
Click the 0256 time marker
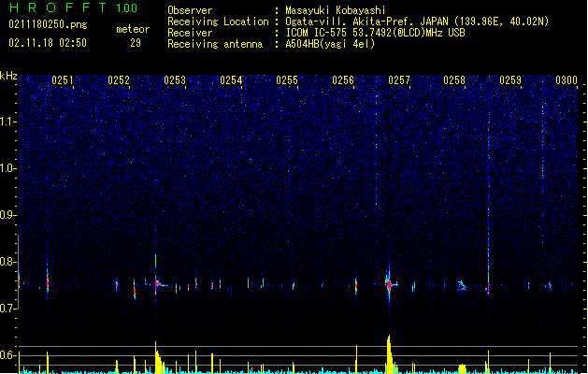pos(343,79)
